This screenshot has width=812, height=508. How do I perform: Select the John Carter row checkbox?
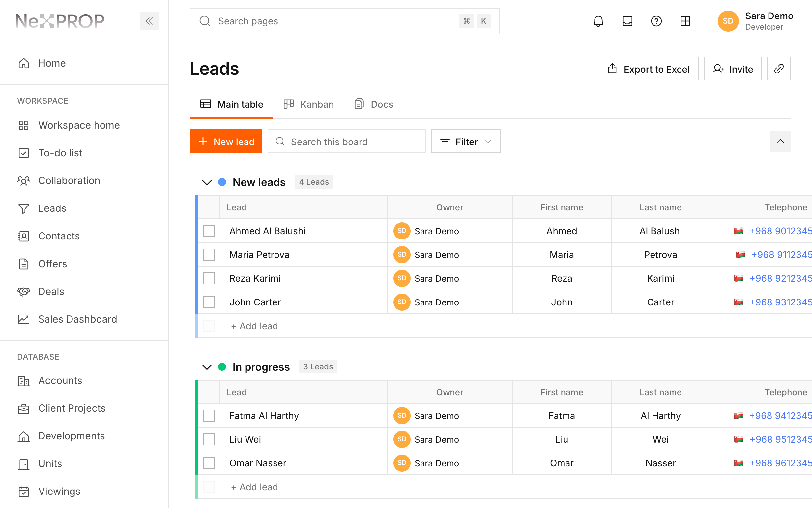click(x=209, y=302)
